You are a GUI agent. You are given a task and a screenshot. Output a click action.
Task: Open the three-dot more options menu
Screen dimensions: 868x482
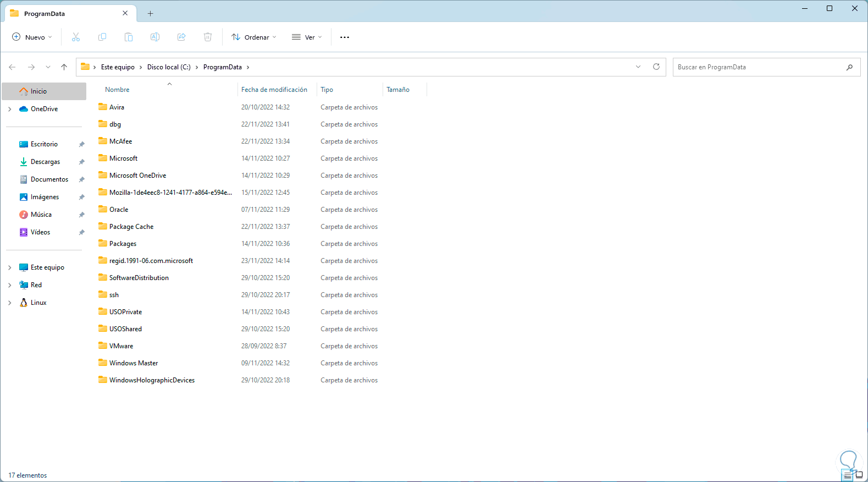coord(345,37)
